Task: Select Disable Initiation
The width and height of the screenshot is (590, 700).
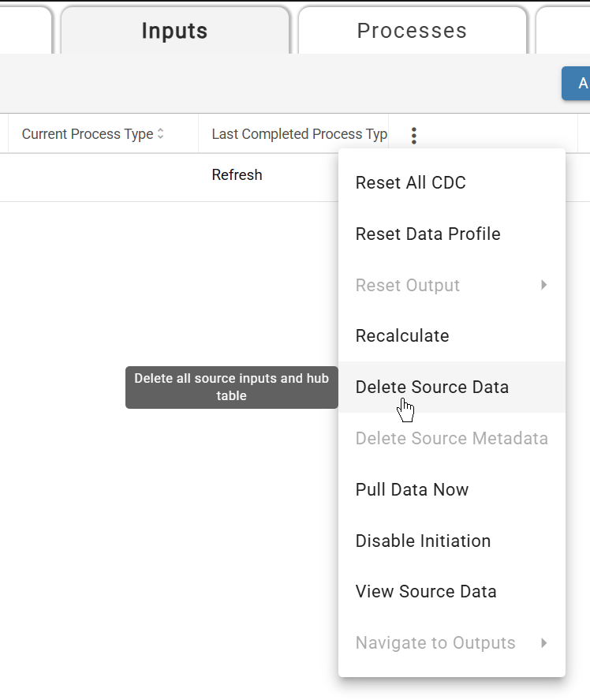Action: [x=423, y=541]
